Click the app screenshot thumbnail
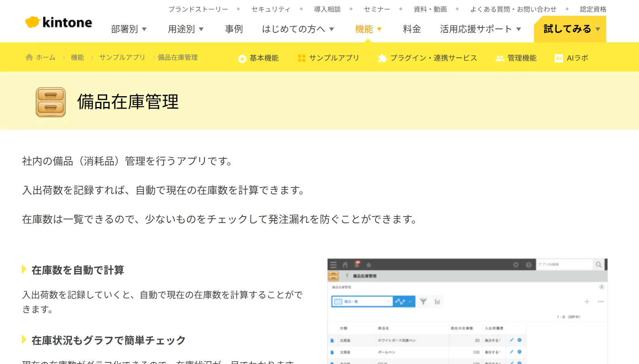This screenshot has width=639, height=364. (x=467, y=311)
